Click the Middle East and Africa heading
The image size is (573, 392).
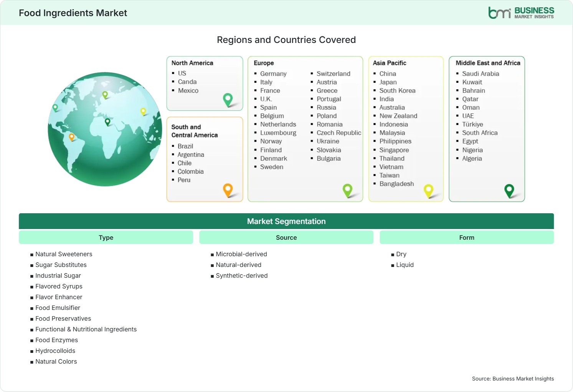point(488,63)
